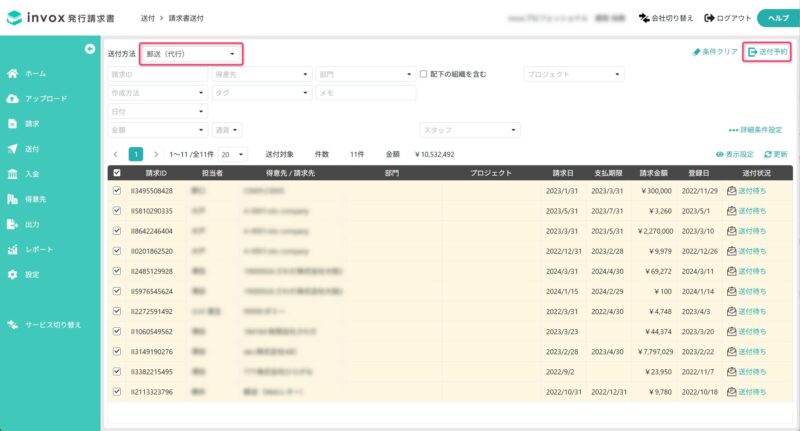The image size is (800, 431).
Task: Toggle the select-all checkbox in table header
Action: tap(117, 173)
